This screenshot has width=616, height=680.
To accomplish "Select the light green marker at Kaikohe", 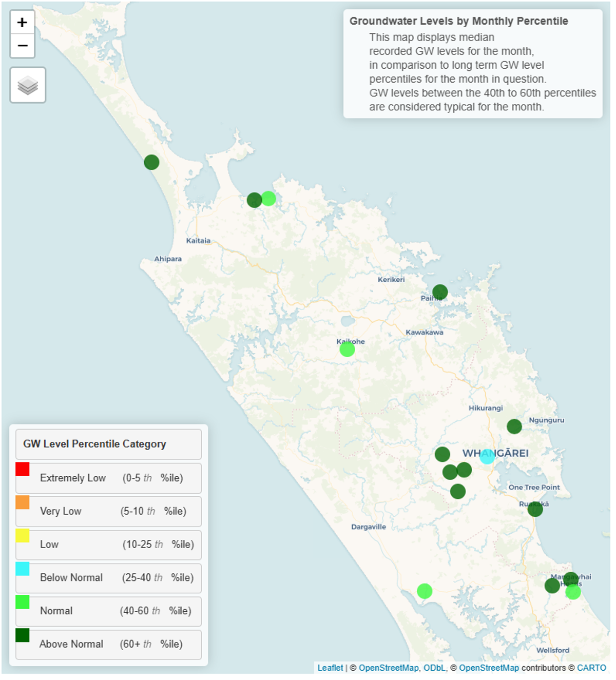I will click(x=347, y=349).
